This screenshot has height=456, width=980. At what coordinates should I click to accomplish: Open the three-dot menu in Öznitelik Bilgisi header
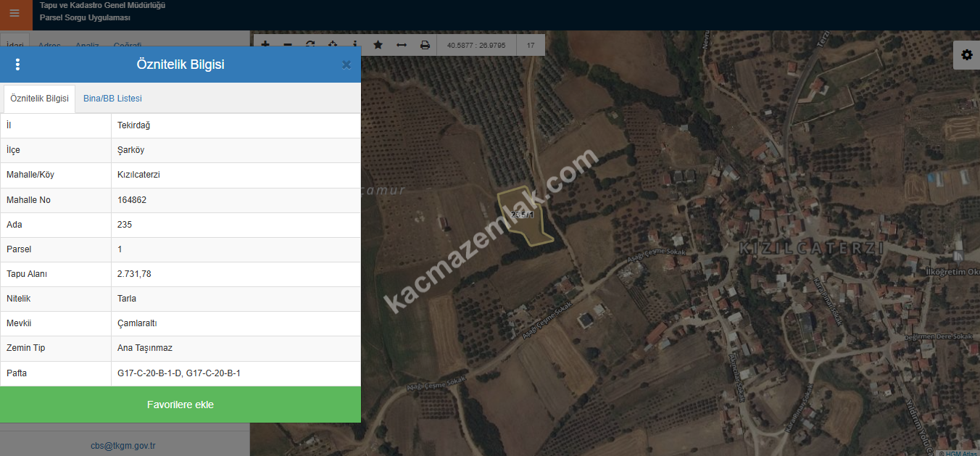[18, 65]
